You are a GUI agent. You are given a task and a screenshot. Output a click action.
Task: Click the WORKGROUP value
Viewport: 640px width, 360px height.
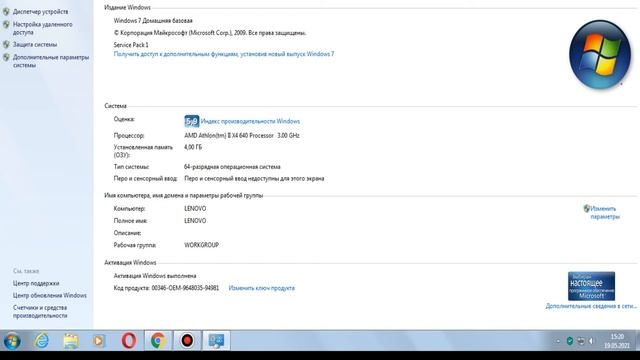[x=201, y=245]
